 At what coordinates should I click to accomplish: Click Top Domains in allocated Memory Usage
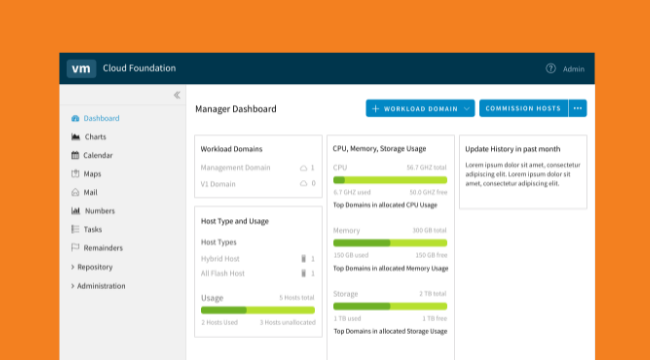point(390,268)
